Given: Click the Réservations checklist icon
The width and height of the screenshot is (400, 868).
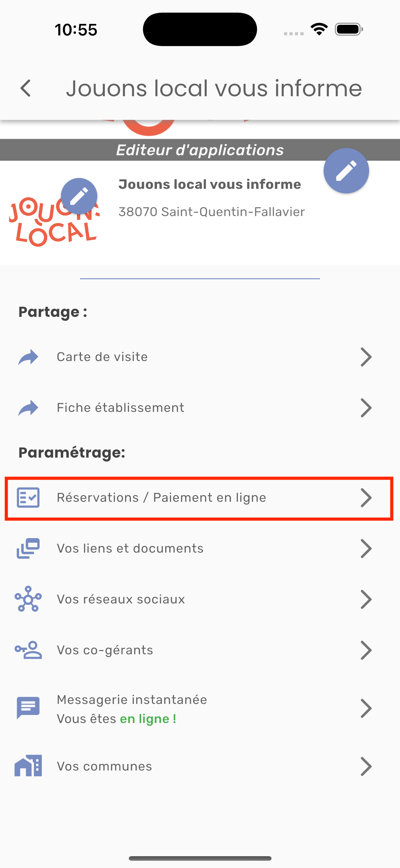Looking at the screenshot, I should [x=28, y=497].
